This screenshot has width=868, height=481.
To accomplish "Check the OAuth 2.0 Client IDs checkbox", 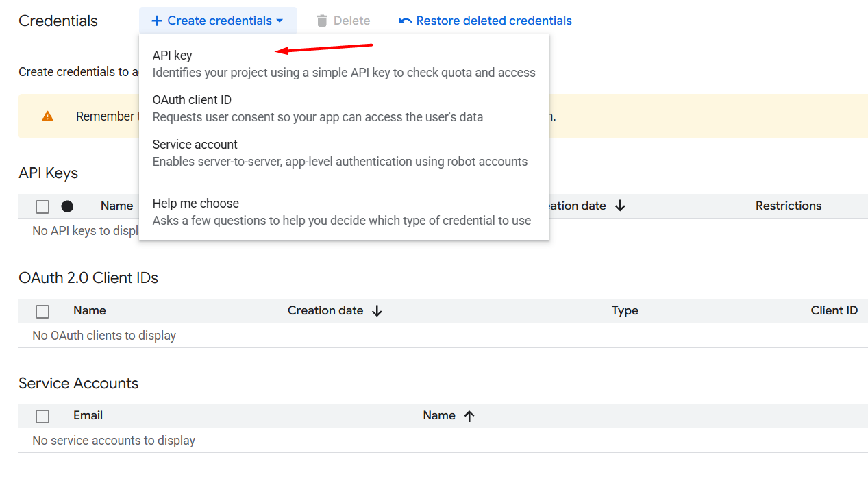I will (x=42, y=312).
